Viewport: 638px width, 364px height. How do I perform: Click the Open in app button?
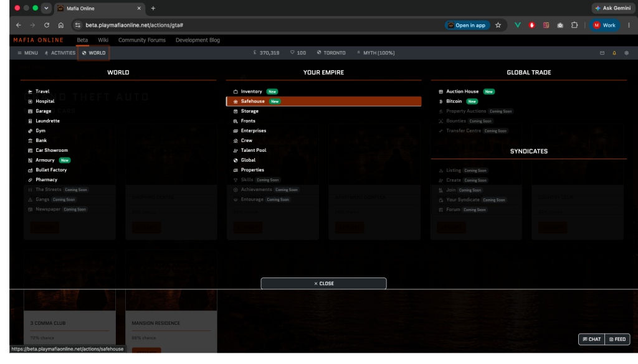[x=467, y=25]
